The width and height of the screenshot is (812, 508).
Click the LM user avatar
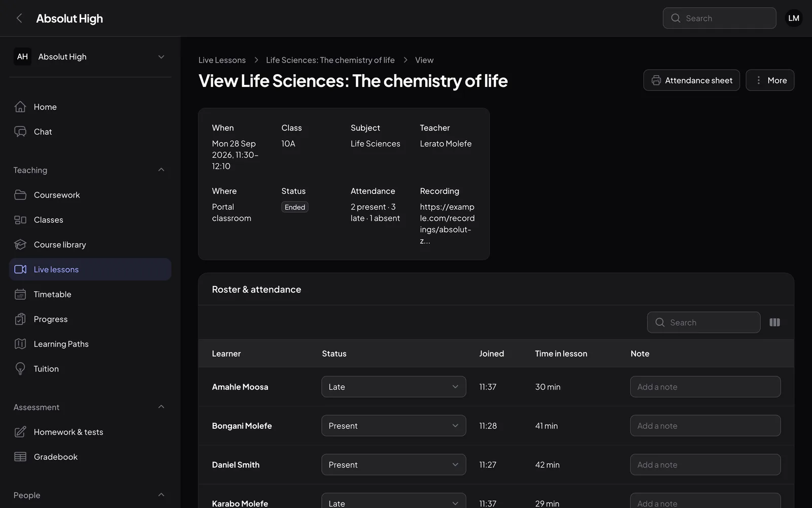pos(794,18)
